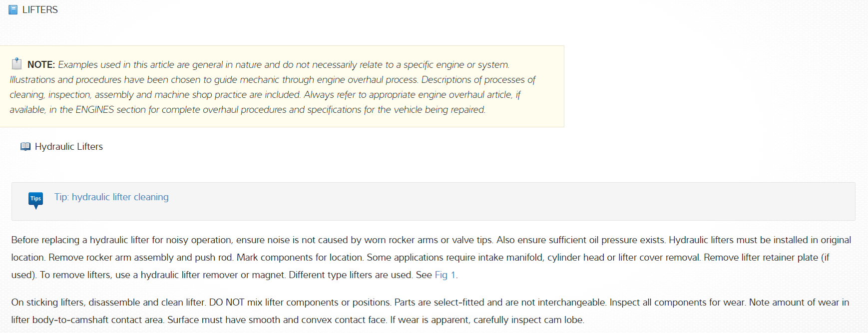This screenshot has height=333, width=868.
Task: Click the clipboard note icon before NOTE
Action: [16, 63]
